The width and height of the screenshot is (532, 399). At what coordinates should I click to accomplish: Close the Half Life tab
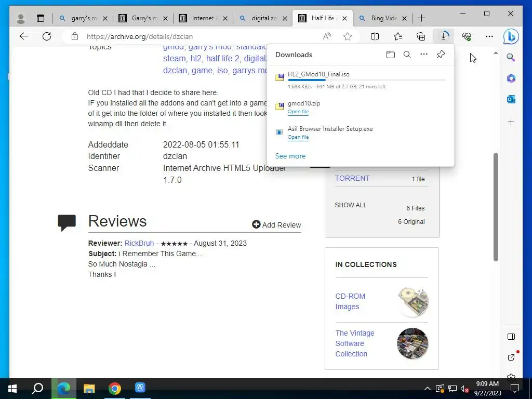click(x=345, y=19)
